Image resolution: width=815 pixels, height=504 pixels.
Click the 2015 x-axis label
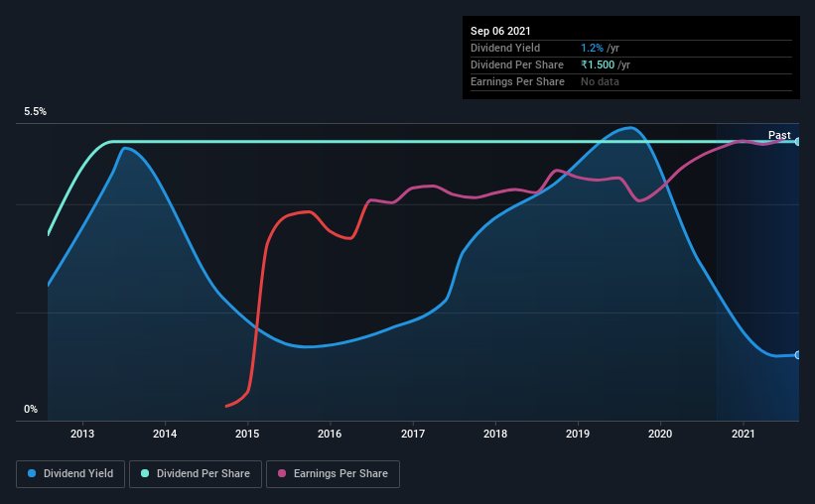click(x=247, y=434)
